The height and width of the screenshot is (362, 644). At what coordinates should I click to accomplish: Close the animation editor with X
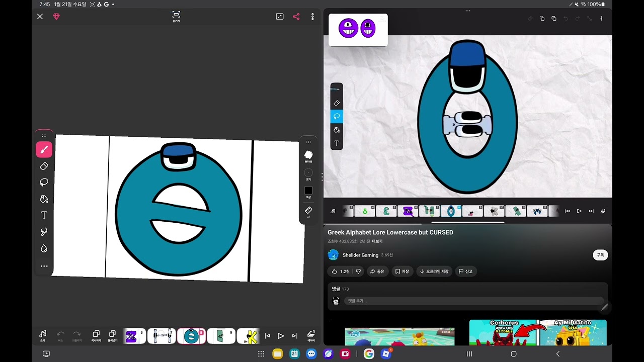(40, 17)
